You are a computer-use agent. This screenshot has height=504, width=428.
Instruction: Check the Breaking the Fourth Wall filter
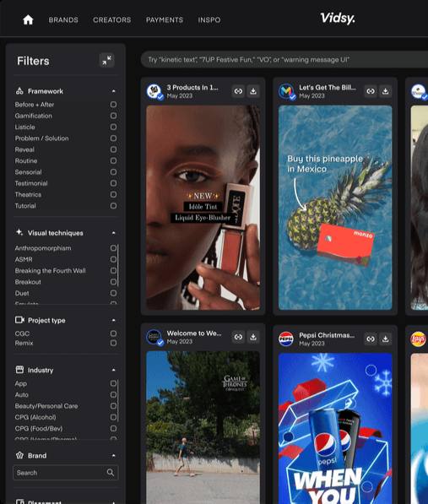pyautogui.click(x=113, y=270)
